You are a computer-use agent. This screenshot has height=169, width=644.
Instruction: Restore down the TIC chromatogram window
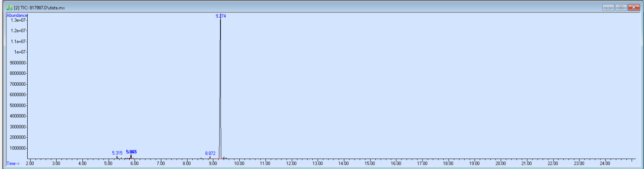(621, 8)
